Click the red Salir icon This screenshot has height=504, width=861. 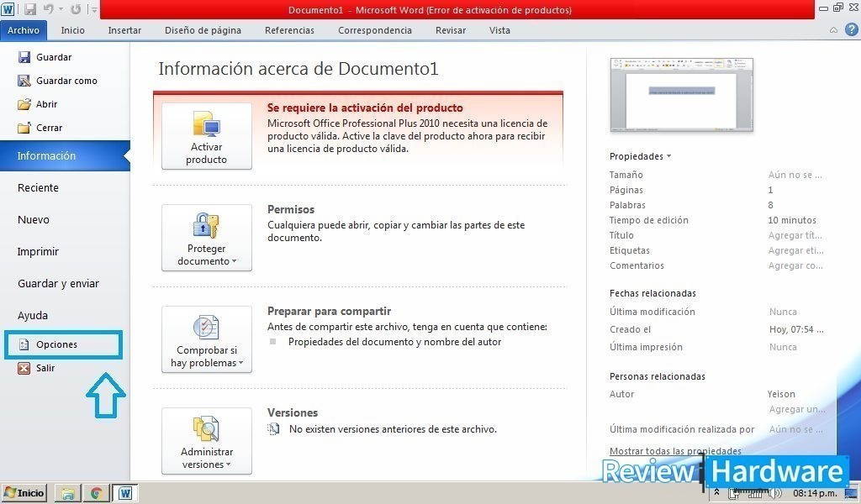24,368
